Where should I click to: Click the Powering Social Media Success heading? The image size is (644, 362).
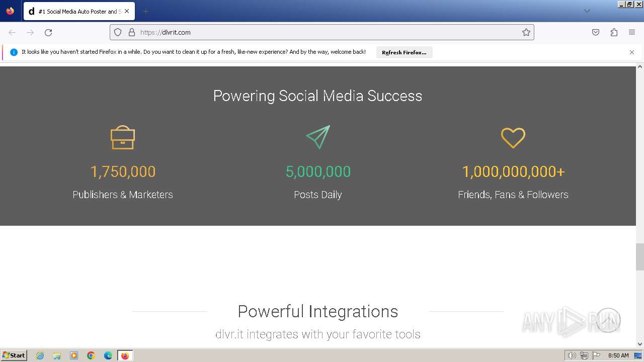pos(318,96)
